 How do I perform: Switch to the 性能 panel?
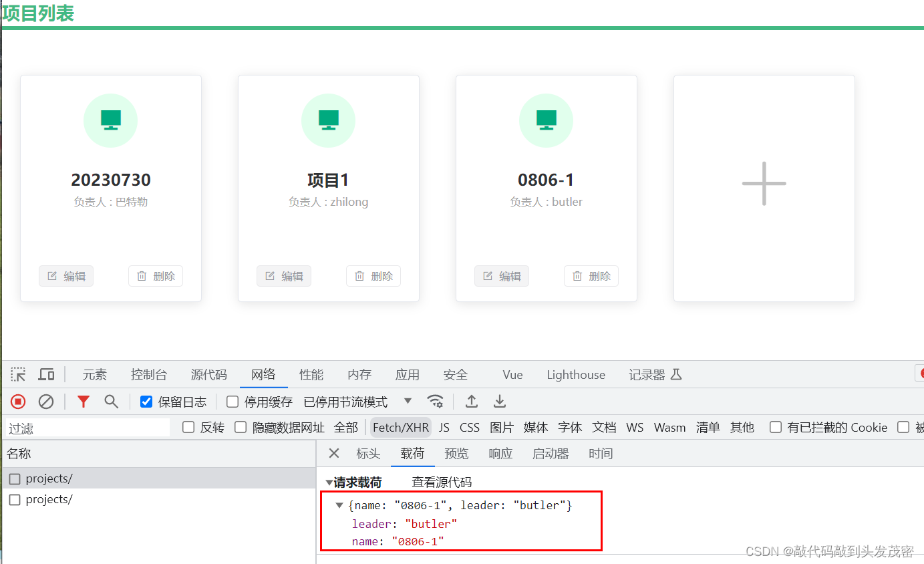point(311,375)
